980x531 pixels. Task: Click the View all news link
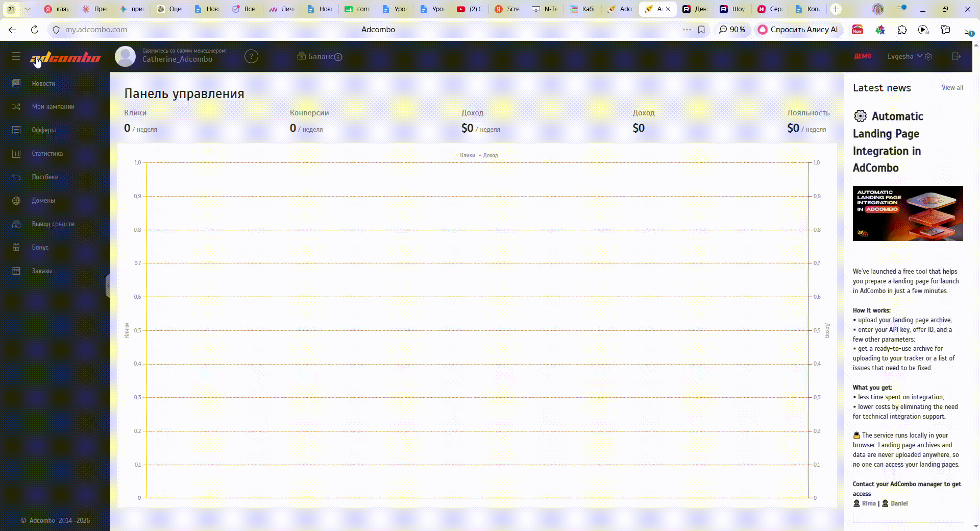952,88
